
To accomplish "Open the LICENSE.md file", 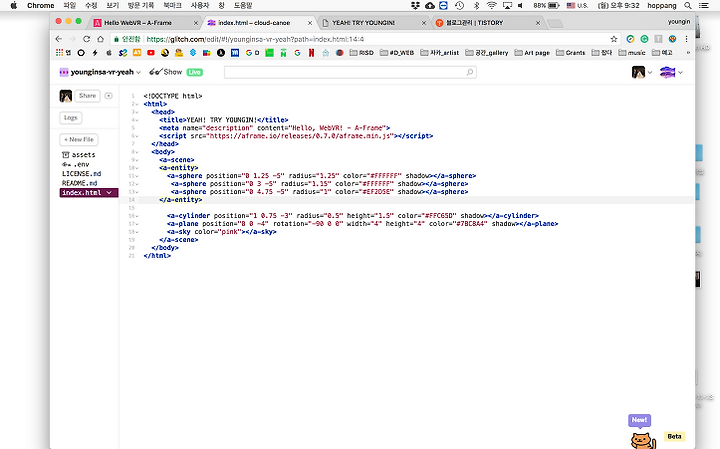I will [81, 174].
